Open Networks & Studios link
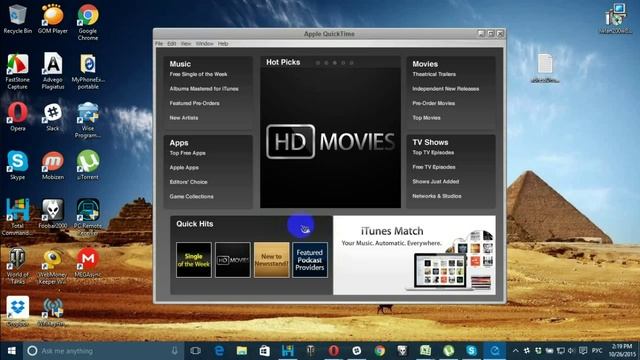The height and width of the screenshot is (360, 640). 437,196
